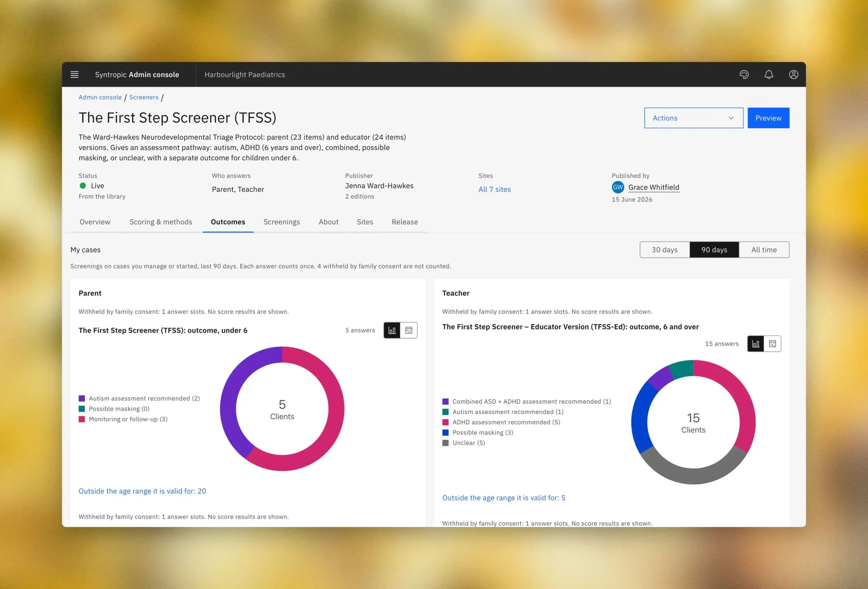Open the Sites tab
This screenshot has width=868, height=589.
pos(365,222)
